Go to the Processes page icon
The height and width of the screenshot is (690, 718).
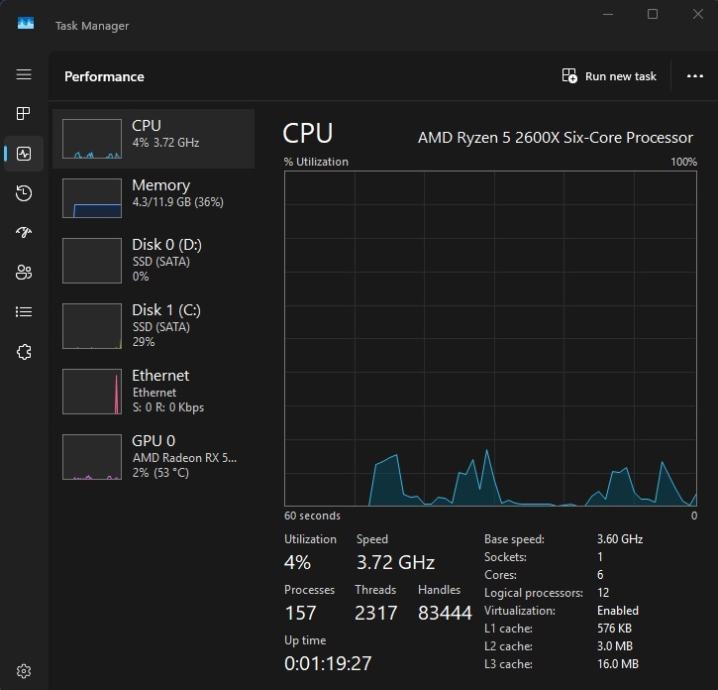tap(24, 113)
